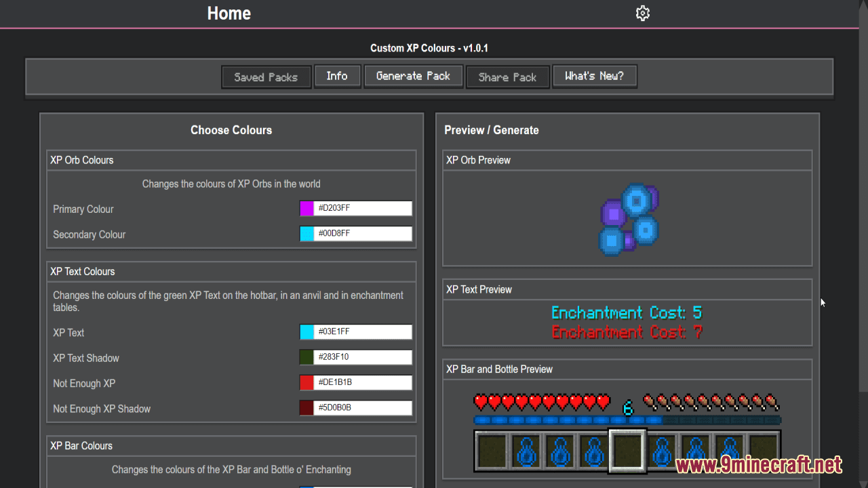Viewport: 868px width, 488px height.
Task: Click the Generate Pack button
Action: pyautogui.click(x=413, y=76)
